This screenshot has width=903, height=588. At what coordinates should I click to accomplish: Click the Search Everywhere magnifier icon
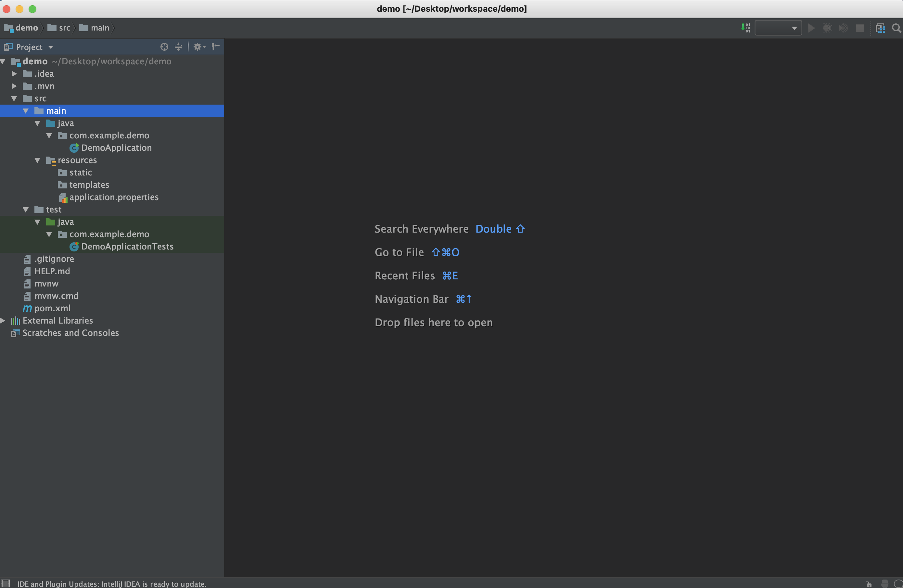pos(896,28)
